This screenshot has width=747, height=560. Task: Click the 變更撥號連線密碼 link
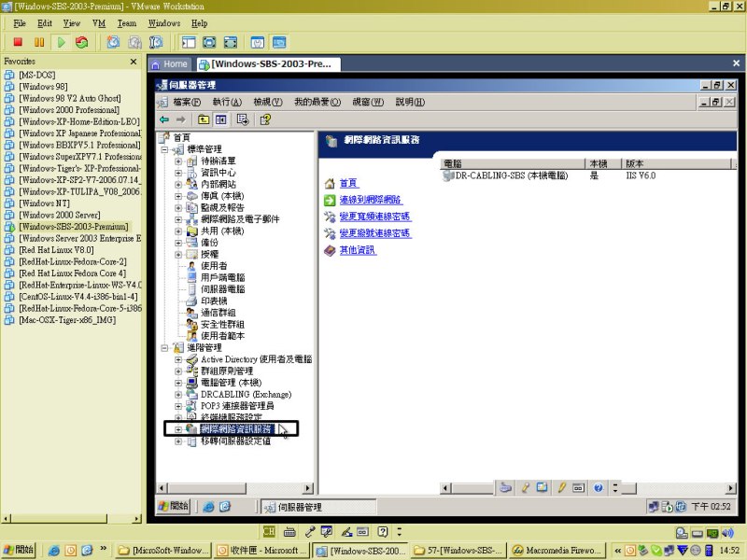375,233
